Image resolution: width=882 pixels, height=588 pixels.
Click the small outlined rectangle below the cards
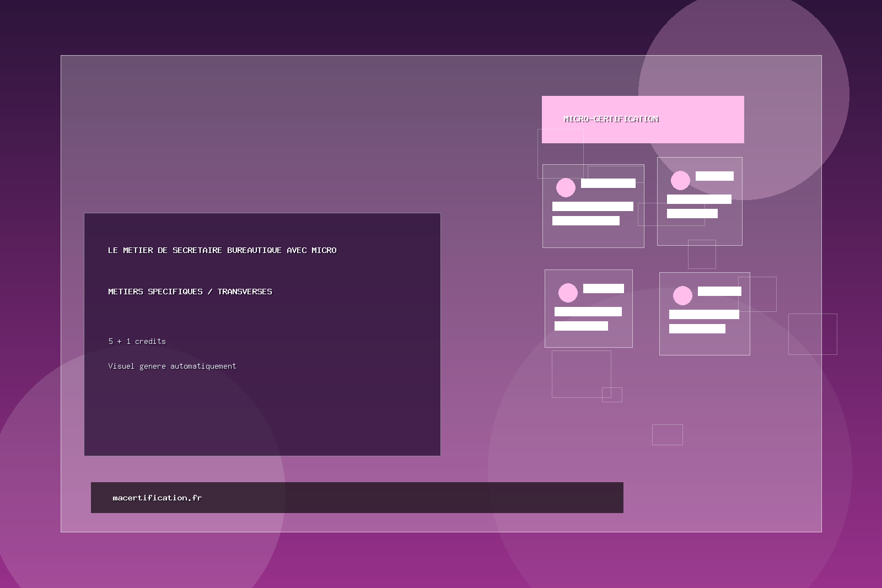(x=668, y=435)
